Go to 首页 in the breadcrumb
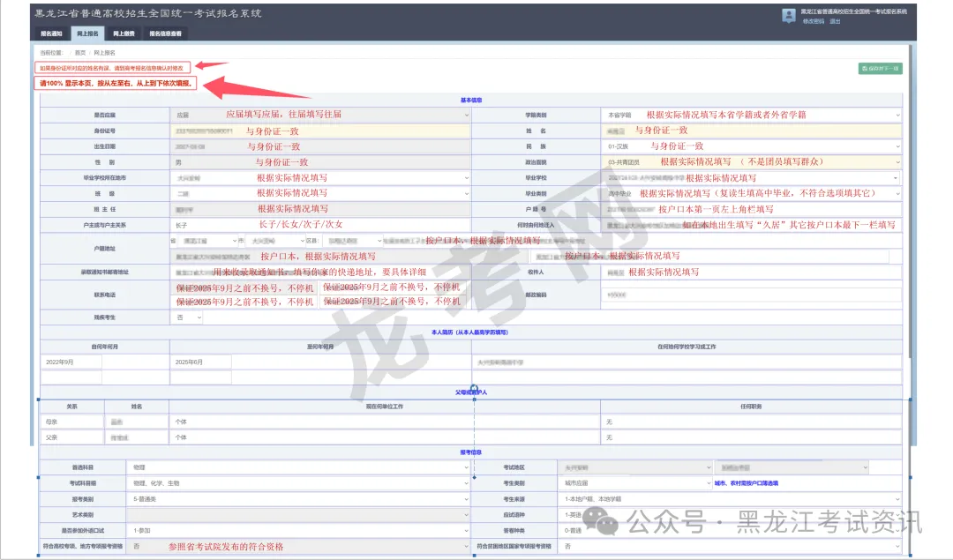Image resolution: width=953 pixels, height=560 pixels. 80,52
